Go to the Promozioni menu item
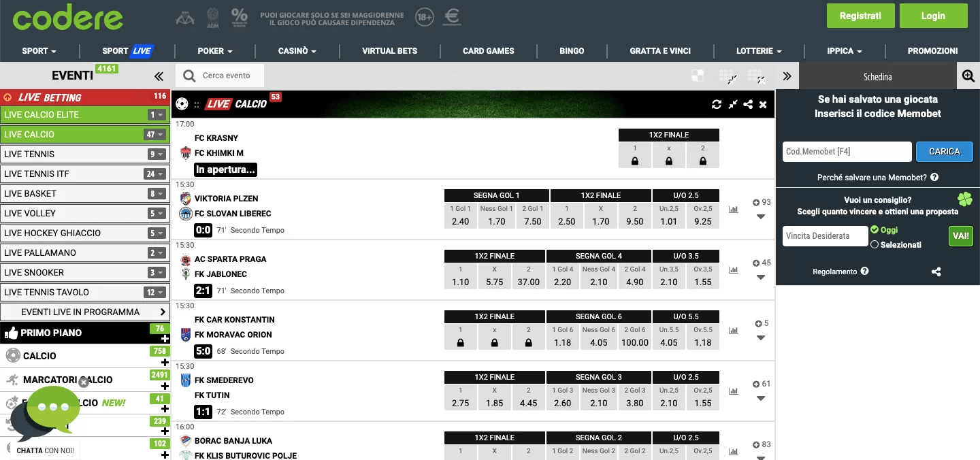 (932, 51)
